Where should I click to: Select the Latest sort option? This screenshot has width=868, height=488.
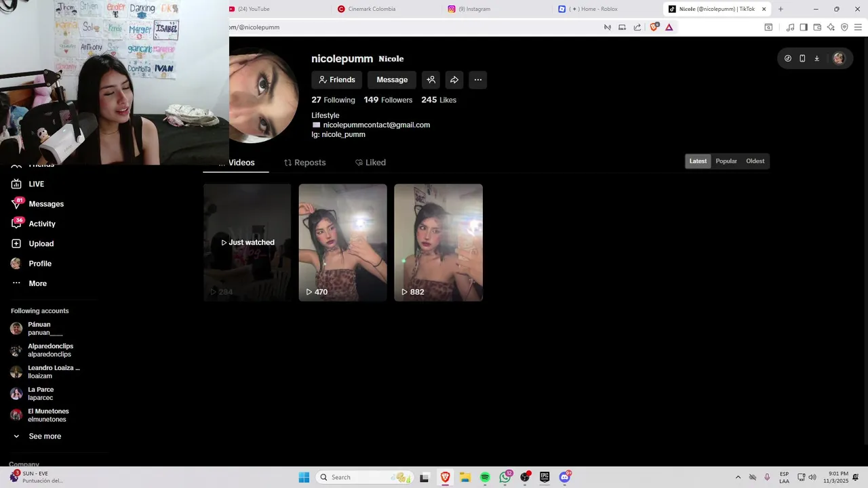pyautogui.click(x=698, y=161)
